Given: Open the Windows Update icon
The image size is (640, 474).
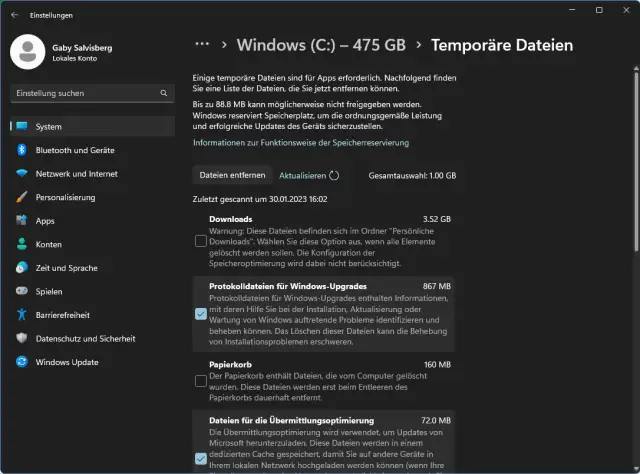Looking at the screenshot, I should 21,362.
